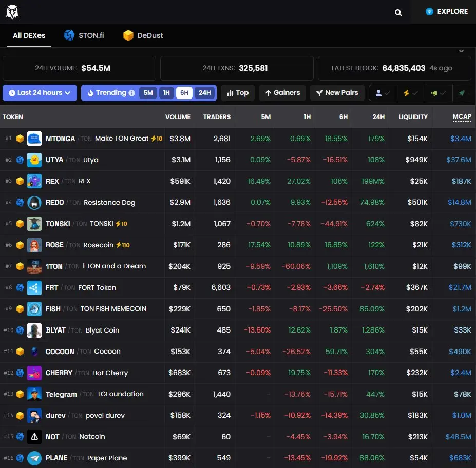Click the Telegram token logo
The width and height of the screenshot is (476, 468).
[34, 394]
